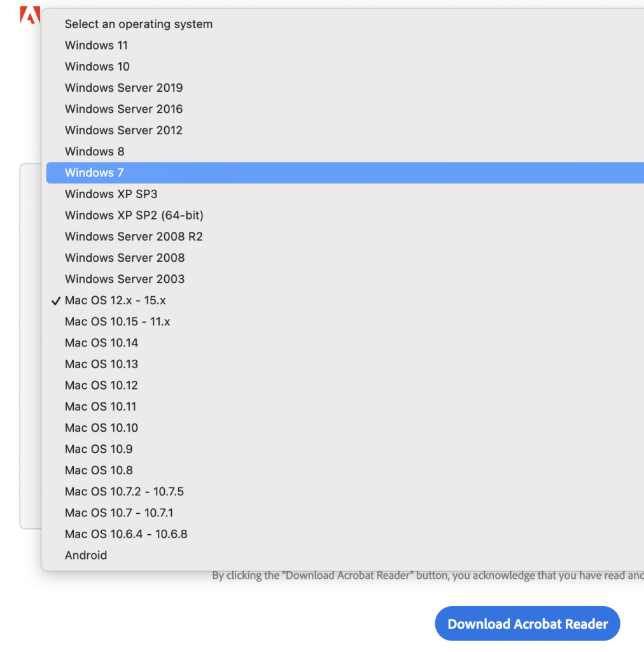
Task: Select Windows XP SP2 (64-bit)
Action: [x=134, y=215]
